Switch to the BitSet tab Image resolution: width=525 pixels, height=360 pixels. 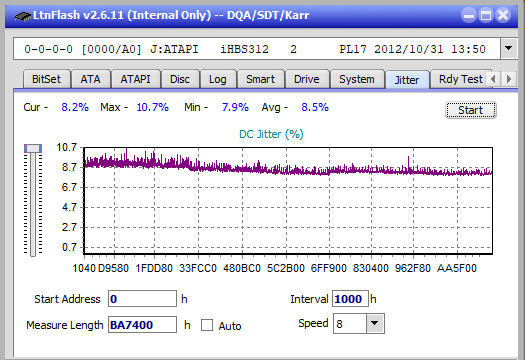pos(47,79)
